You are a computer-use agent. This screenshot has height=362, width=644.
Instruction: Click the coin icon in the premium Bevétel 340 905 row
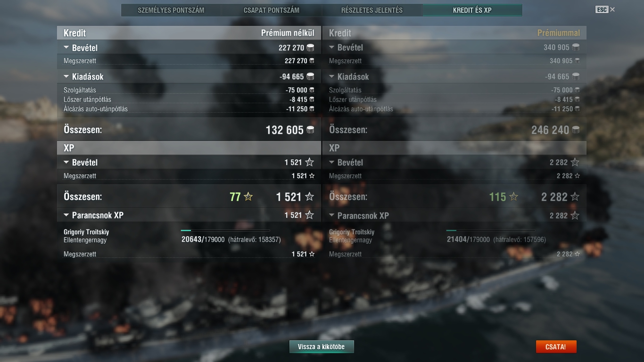click(x=576, y=48)
